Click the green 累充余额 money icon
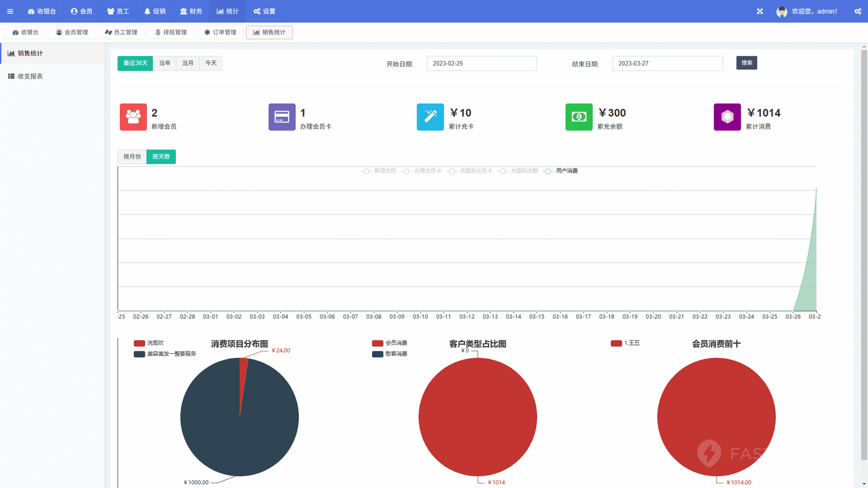868x488 pixels. [x=579, y=117]
